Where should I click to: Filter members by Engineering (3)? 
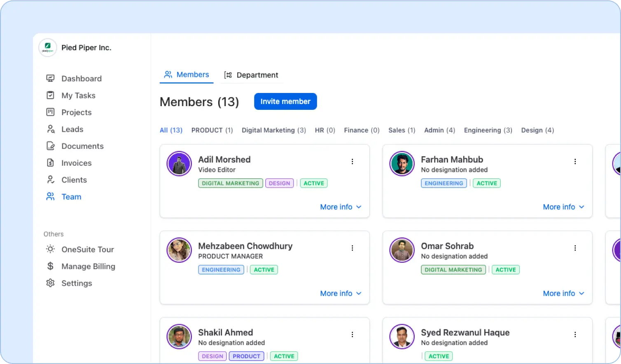[488, 130]
